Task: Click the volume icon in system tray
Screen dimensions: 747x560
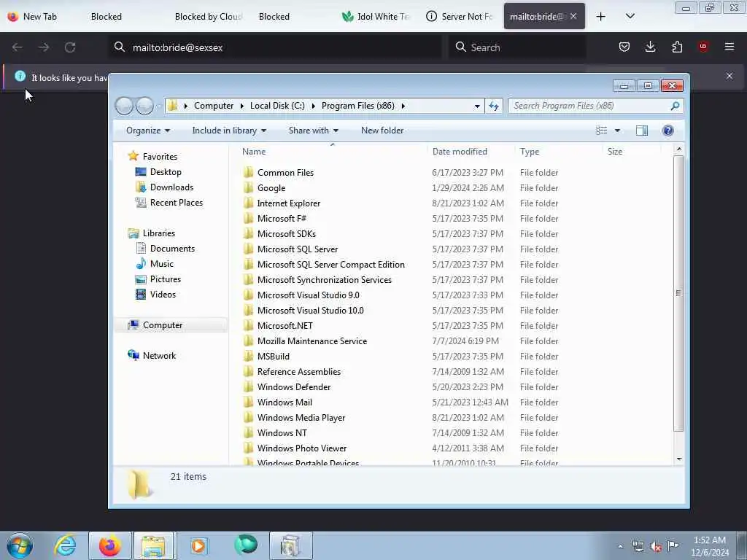Action: [x=655, y=545]
